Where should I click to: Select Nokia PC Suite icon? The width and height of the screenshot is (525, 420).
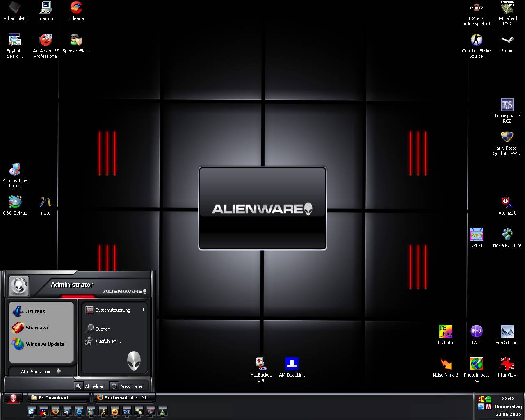coord(507,238)
